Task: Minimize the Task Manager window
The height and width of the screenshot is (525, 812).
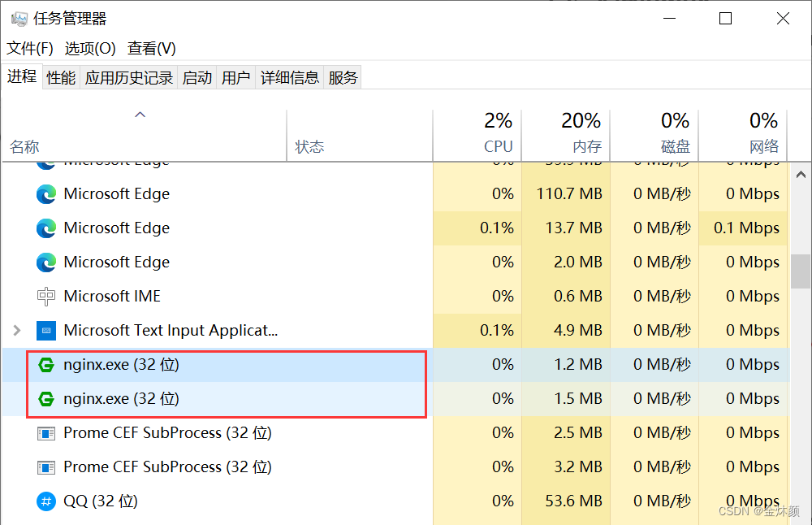Action: (x=670, y=19)
